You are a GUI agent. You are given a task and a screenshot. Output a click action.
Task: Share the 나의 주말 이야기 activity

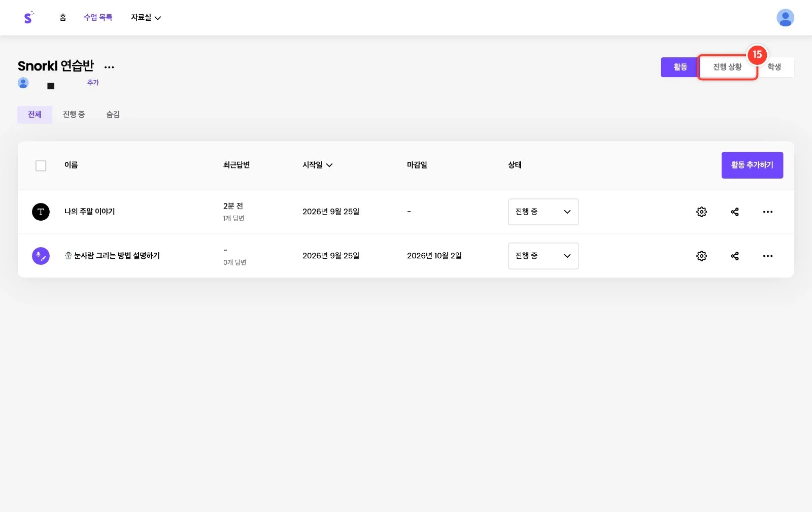coord(734,212)
